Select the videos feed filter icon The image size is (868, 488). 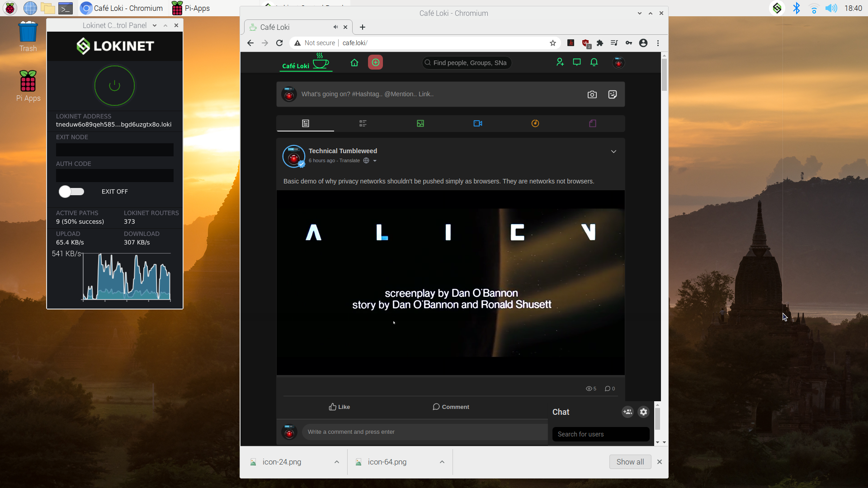tap(478, 123)
